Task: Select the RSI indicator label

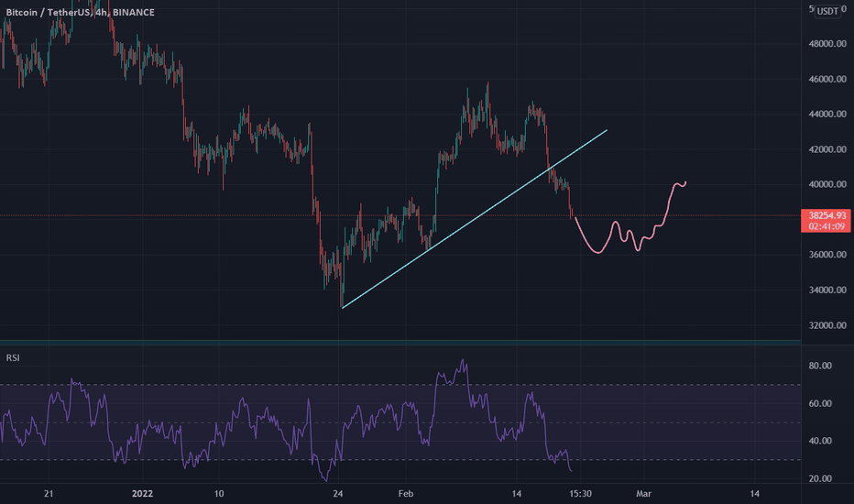Action: point(13,358)
